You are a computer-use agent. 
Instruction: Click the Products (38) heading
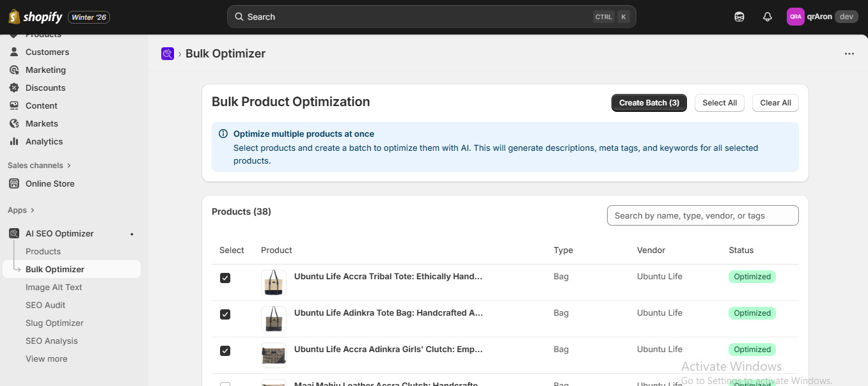(241, 212)
